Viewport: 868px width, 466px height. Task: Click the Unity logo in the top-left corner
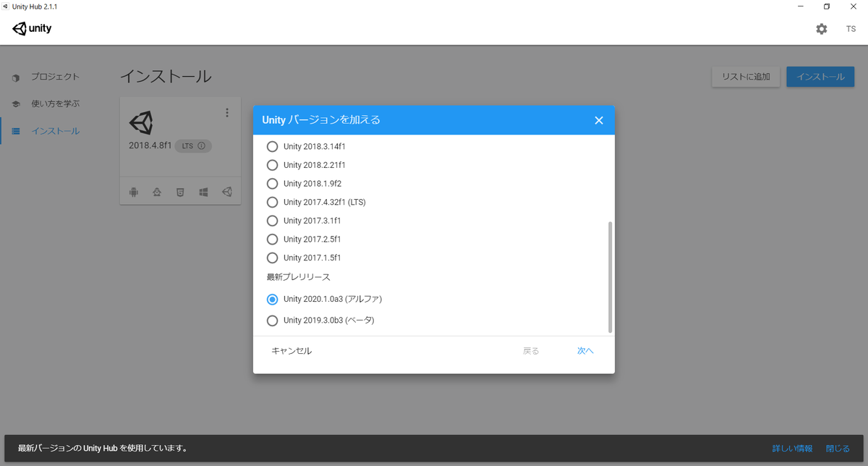tap(32, 28)
